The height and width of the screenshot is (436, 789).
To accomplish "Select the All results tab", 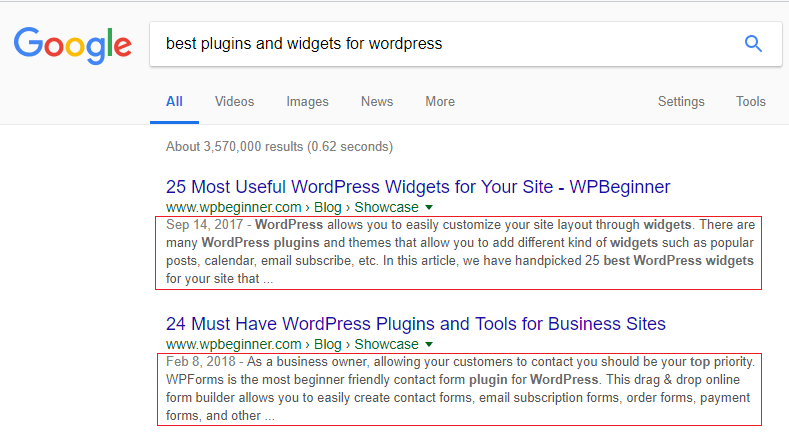I will (x=174, y=101).
